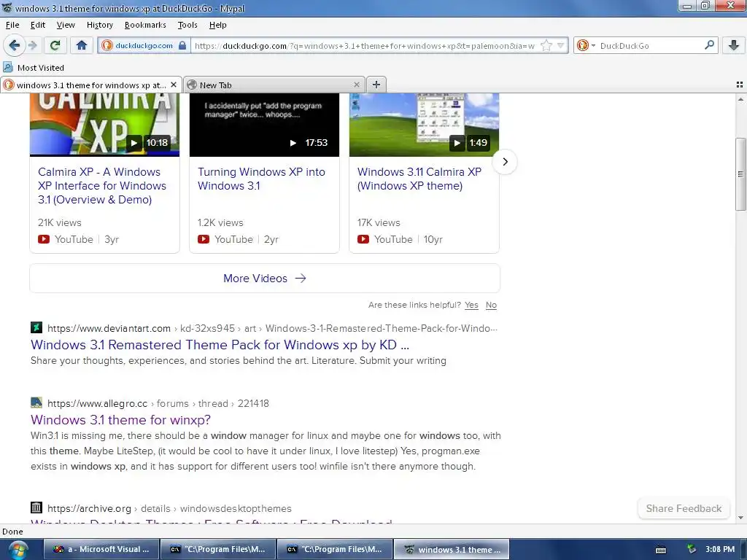Open a new tab with plus button

pos(376,85)
